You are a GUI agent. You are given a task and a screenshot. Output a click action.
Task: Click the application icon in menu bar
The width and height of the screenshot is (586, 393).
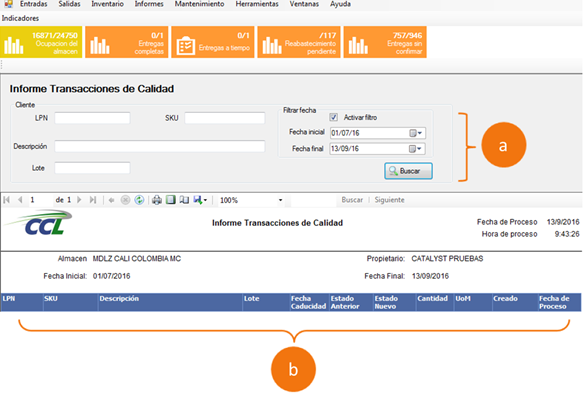pos(8,4)
